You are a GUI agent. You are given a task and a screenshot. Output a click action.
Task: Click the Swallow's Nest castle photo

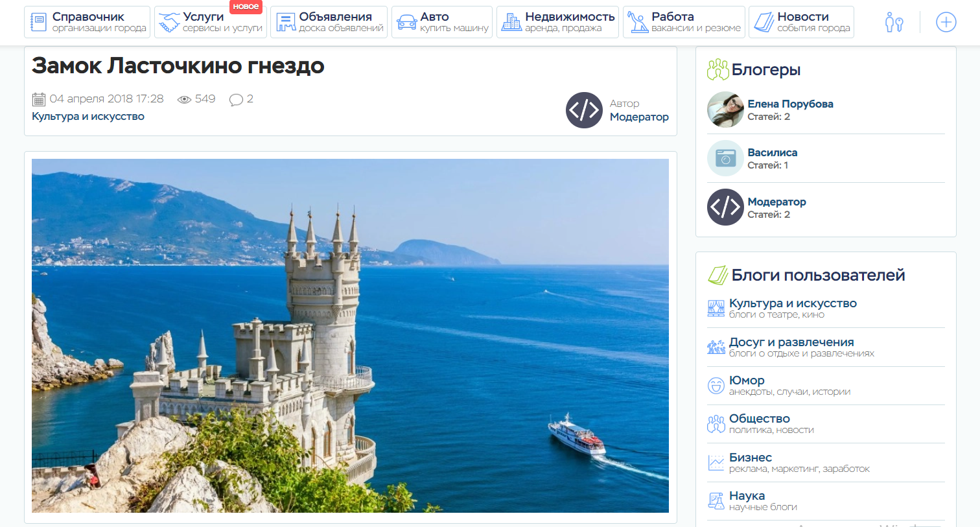click(x=350, y=336)
